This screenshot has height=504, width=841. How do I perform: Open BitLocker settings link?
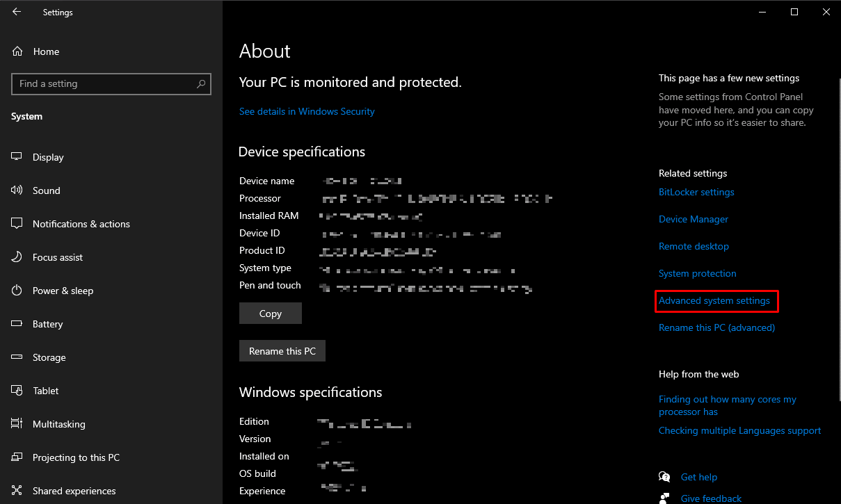696,192
